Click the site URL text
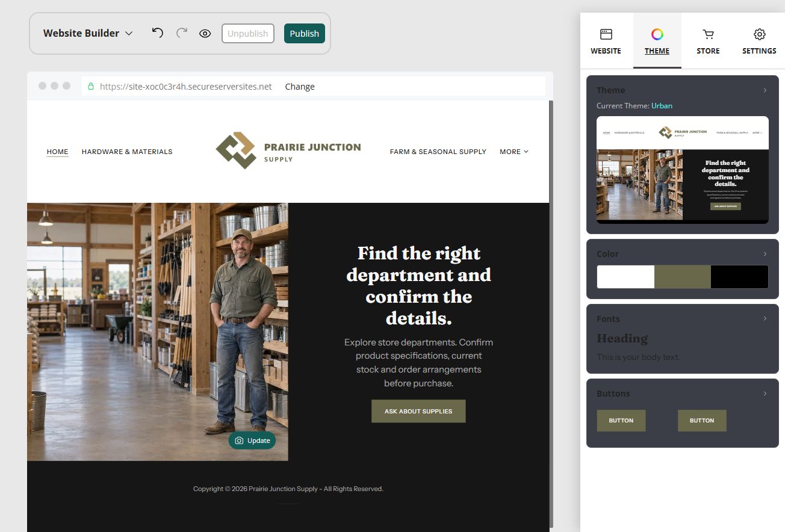This screenshot has height=532, width=785. point(186,86)
